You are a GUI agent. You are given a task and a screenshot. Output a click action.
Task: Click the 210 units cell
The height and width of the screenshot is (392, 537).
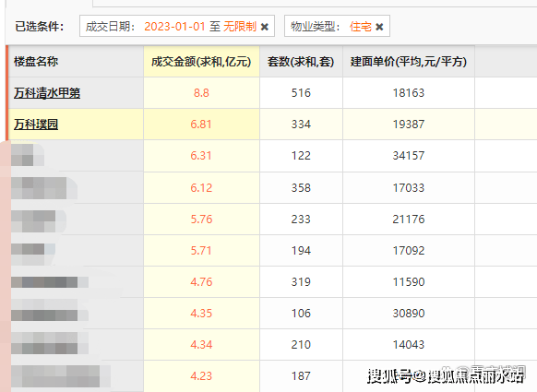(x=301, y=344)
